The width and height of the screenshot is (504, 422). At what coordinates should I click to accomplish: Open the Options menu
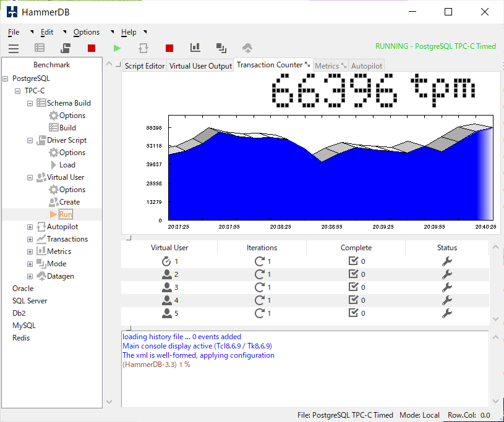click(87, 32)
